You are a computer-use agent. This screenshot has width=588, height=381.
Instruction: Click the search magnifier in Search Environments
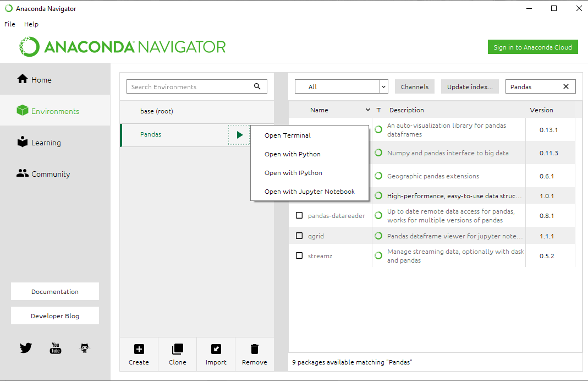pos(257,86)
